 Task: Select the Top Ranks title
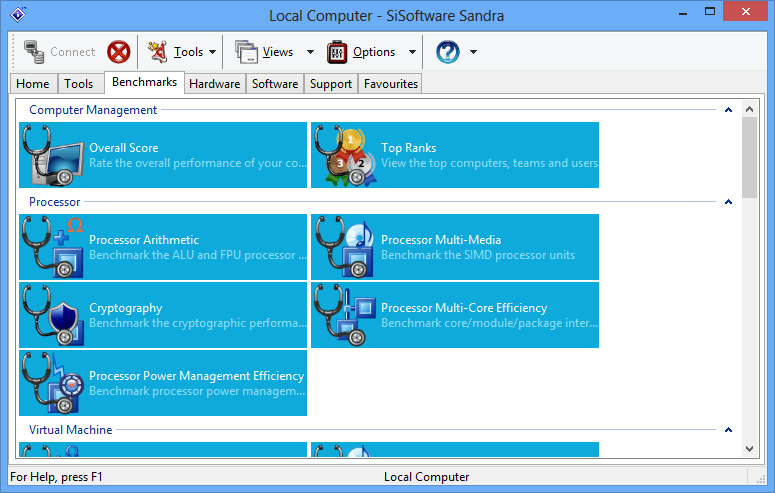click(x=408, y=148)
